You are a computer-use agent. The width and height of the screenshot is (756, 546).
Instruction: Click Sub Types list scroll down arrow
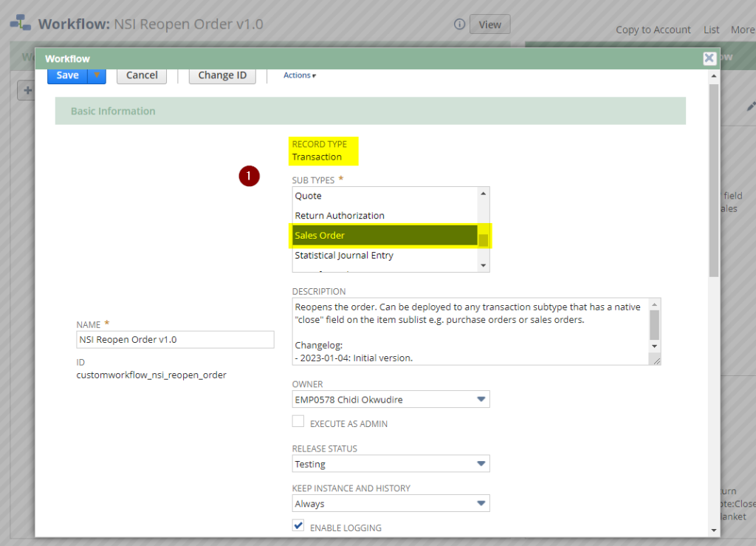pos(483,265)
